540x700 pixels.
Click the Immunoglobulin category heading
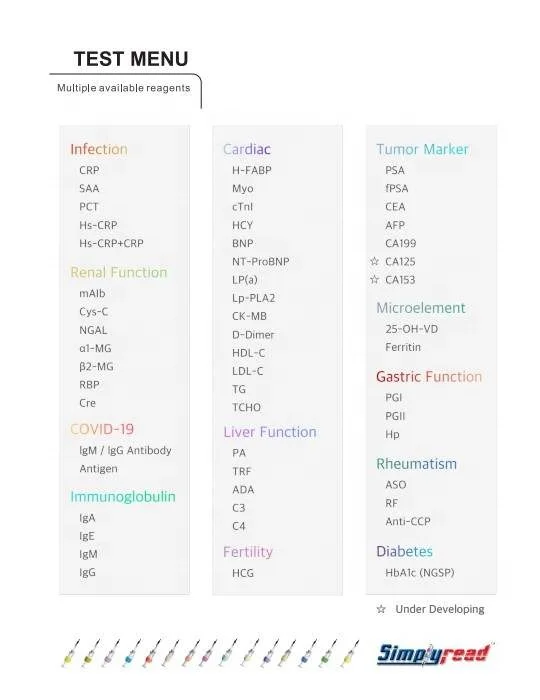click(x=123, y=497)
